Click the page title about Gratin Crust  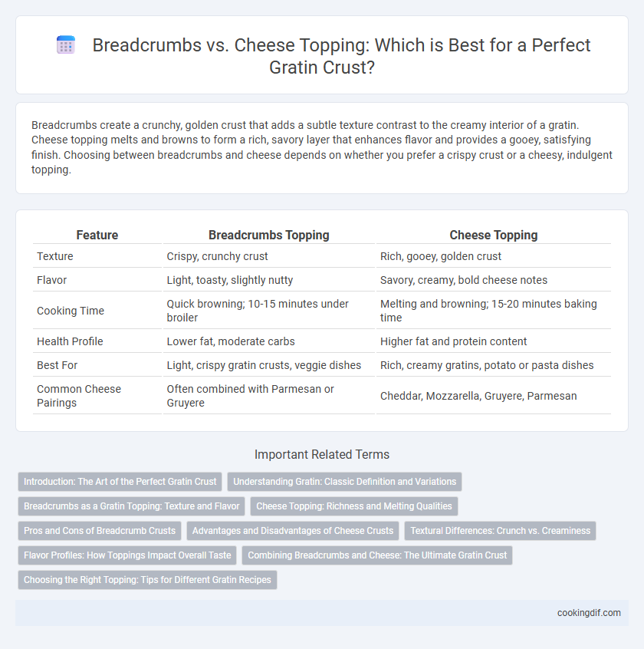click(x=341, y=56)
